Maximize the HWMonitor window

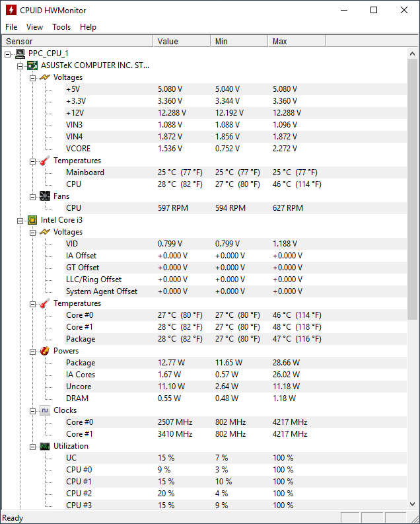click(374, 10)
